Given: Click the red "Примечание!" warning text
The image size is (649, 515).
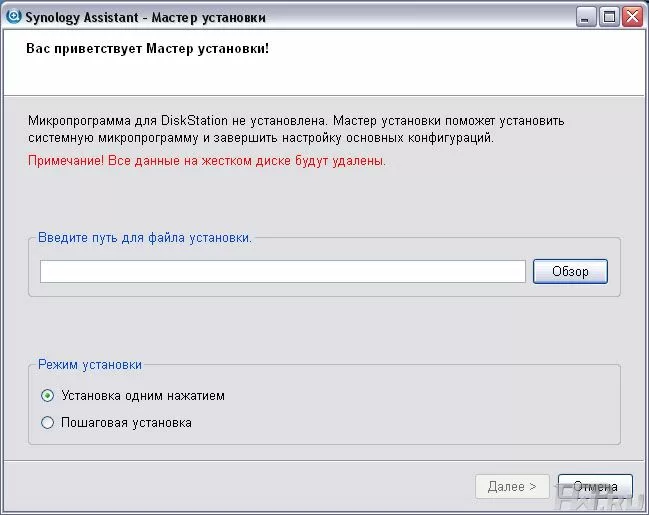Looking at the screenshot, I should click(206, 160).
